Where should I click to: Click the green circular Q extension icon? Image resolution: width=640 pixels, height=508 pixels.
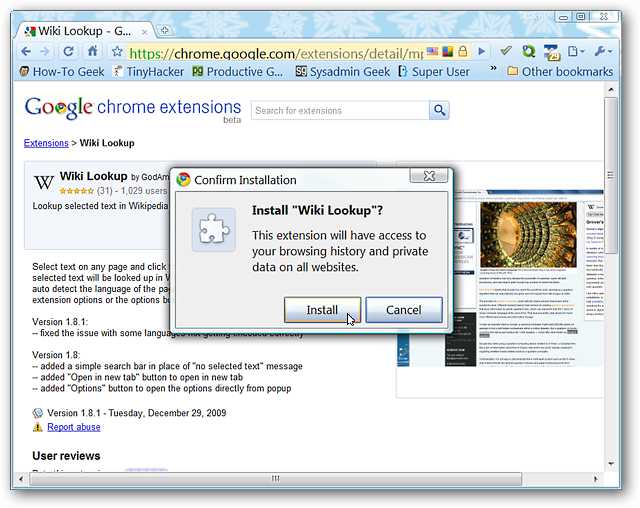coord(529,51)
